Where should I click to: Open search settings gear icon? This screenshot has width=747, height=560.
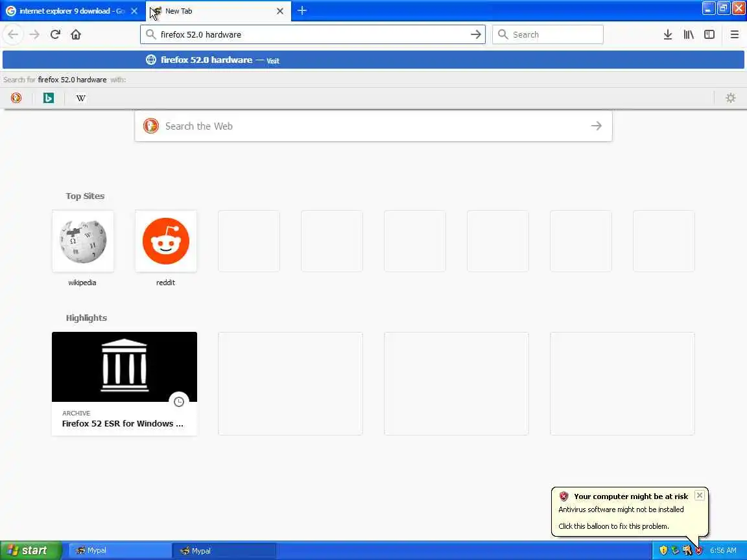click(x=730, y=98)
